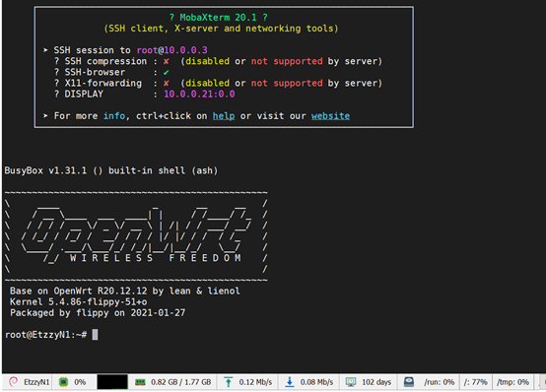
Task: Click the 102 days uptime value
Action: point(376,382)
